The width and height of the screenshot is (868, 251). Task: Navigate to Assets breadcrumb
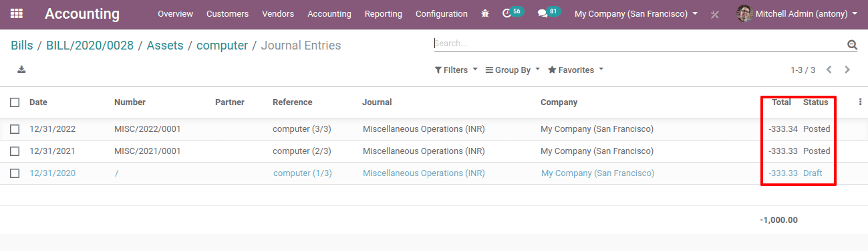click(x=165, y=46)
